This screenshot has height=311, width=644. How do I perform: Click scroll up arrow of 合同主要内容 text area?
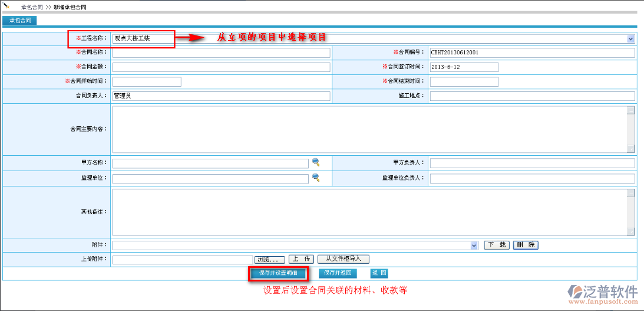630,110
